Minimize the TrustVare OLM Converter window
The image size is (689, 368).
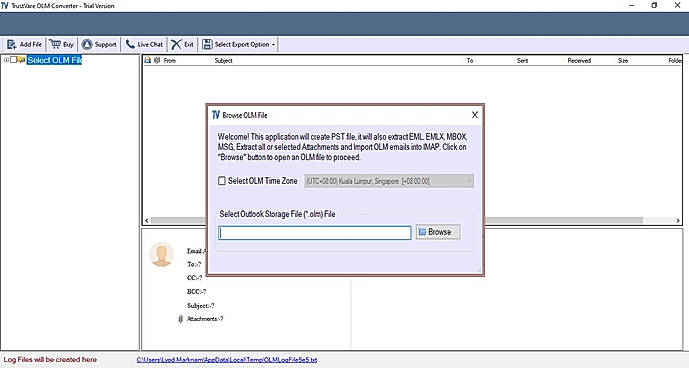pyautogui.click(x=632, y=5)
